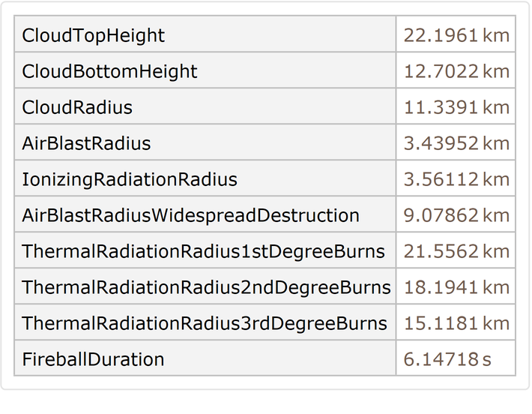Click the AirBlastRadius label cell
532x414 pixels.
pyautogui.click(x=87, y=143)
